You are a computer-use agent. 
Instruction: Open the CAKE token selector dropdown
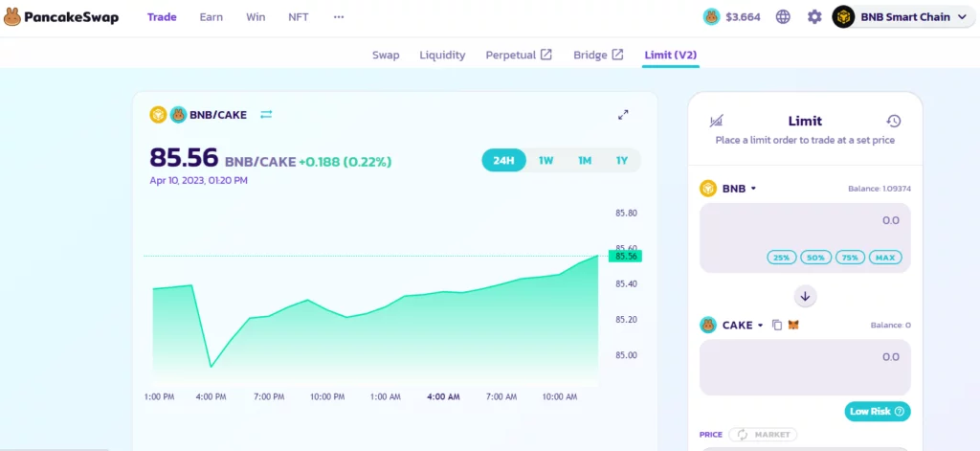[x=743, y=326]
